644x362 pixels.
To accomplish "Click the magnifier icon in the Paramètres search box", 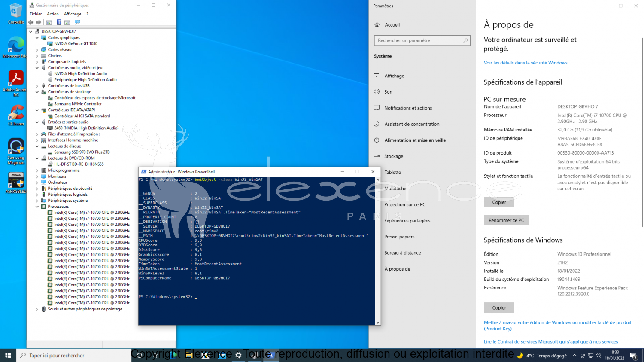I will [465, 40].
